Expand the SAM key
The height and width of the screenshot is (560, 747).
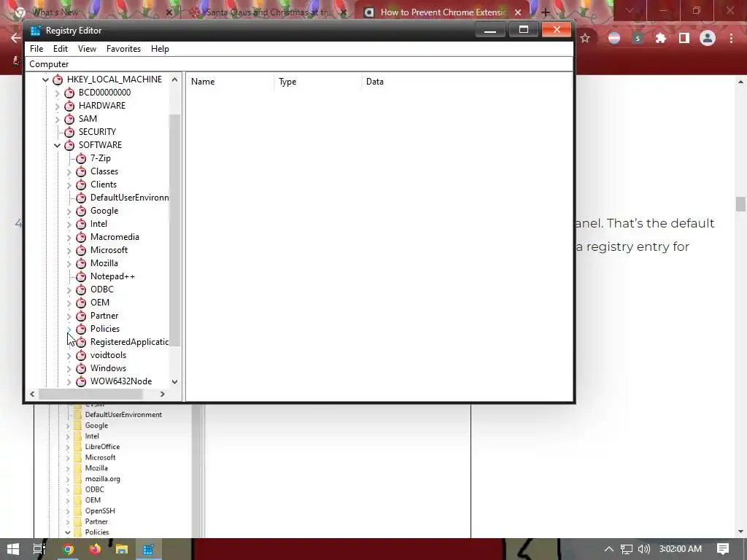coord(57,119)
